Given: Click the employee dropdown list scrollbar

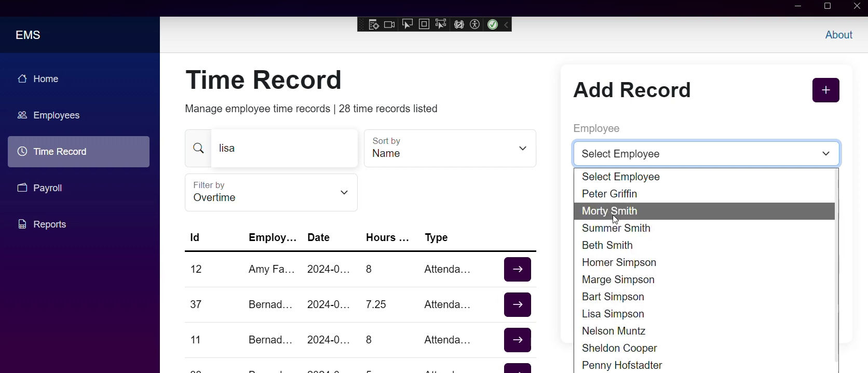Looking at the screenshot, I should tap(836, 265).
